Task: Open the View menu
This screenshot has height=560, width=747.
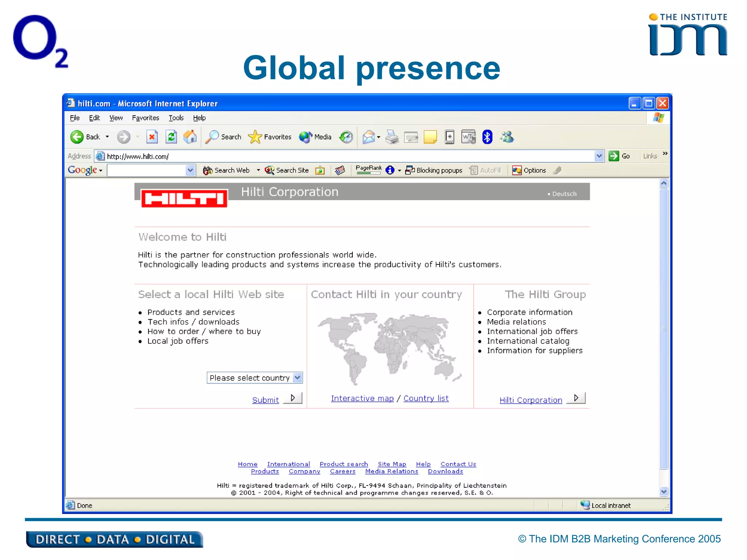Action: point(116,118)
